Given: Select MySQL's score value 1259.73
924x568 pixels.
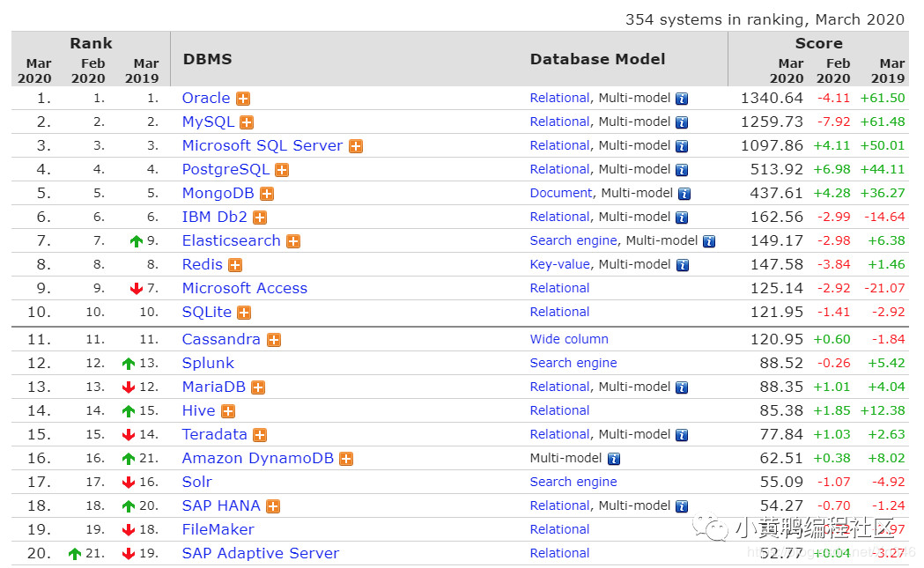Looking at the screenshot, I should [772, 122].
